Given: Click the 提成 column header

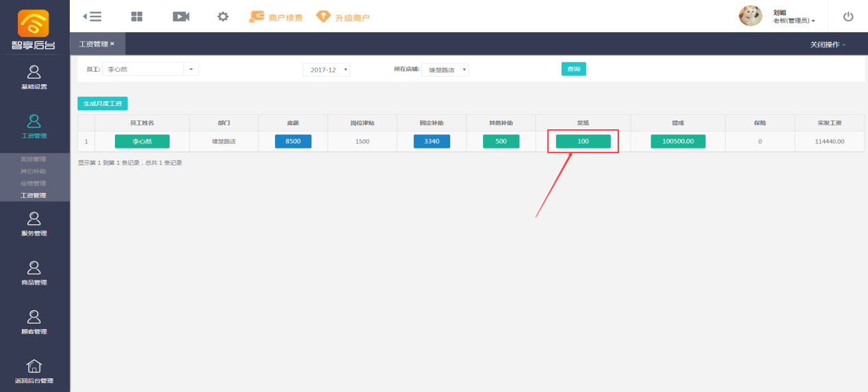Looking at the screenshot, I should point(678,122).
